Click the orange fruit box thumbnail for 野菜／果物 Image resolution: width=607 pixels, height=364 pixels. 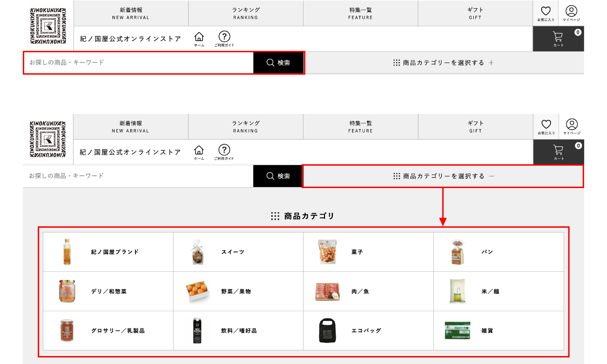[x=198, y=292]
